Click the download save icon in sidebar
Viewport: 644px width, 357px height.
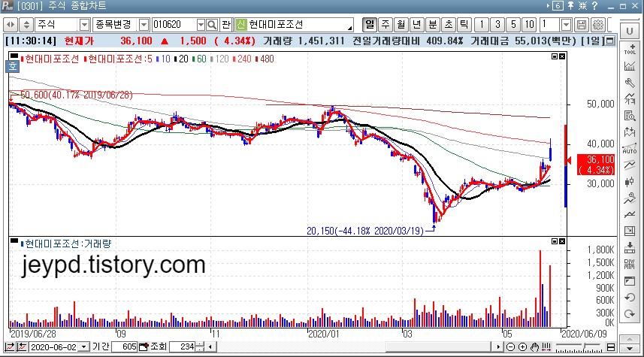tap(630, 248)
